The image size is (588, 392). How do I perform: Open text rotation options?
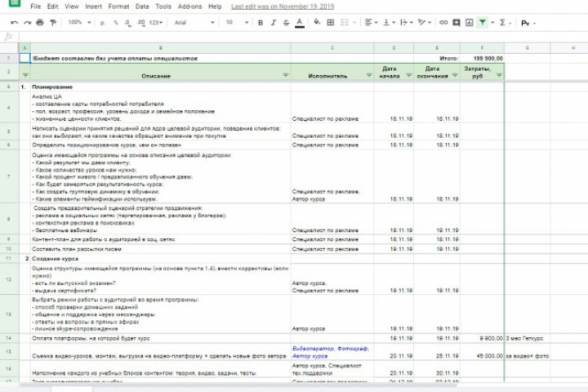tap(424, 23)
